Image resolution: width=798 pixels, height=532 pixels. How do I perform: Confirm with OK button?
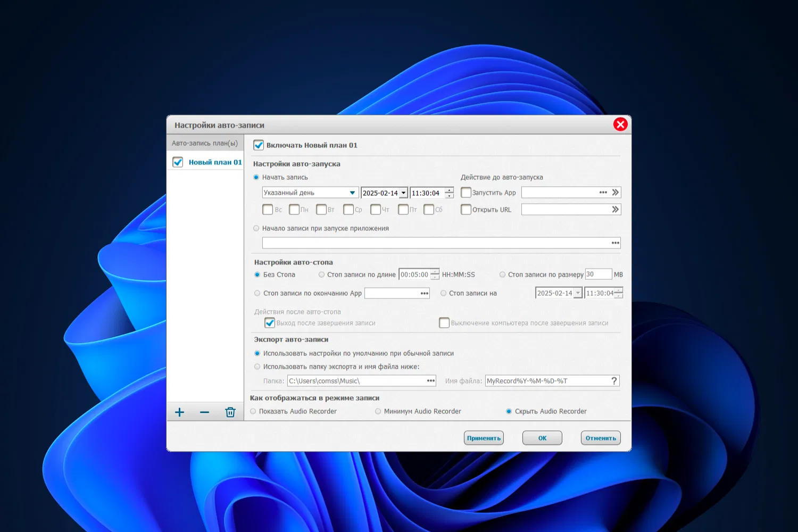[x=542, y=438]
